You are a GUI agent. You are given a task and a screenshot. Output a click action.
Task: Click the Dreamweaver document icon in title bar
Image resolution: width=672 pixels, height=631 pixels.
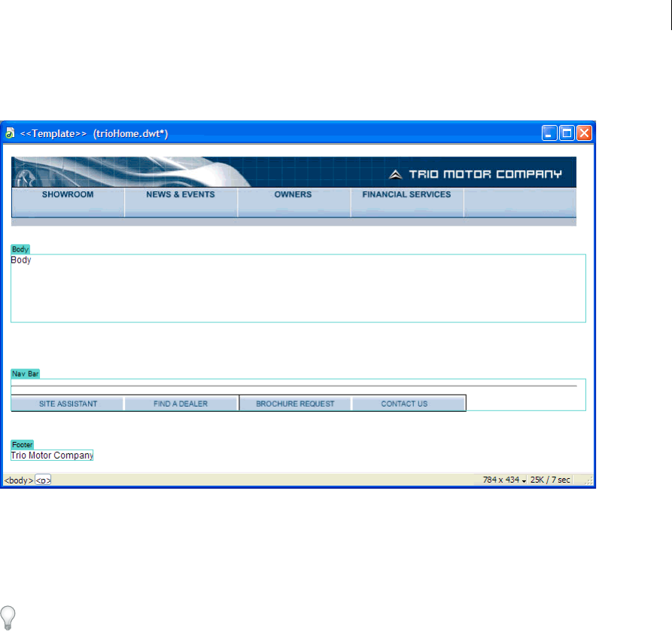click(x=10, y=133)
